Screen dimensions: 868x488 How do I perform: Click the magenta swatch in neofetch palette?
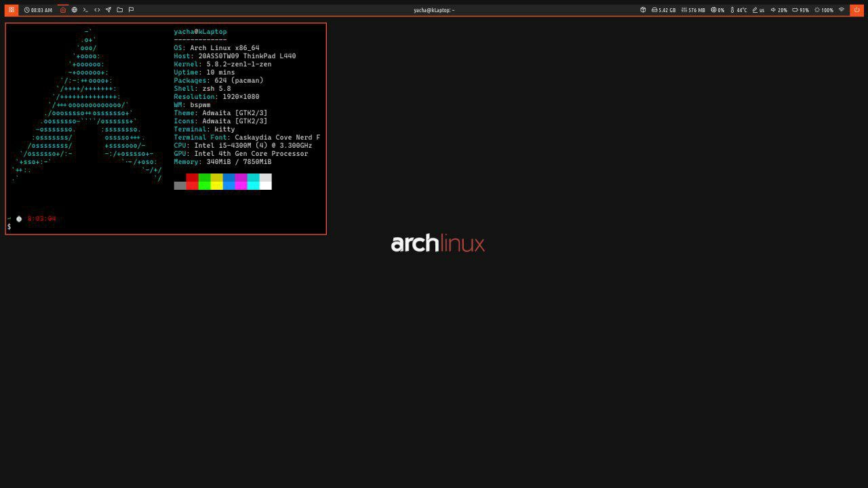pos(241,182)
